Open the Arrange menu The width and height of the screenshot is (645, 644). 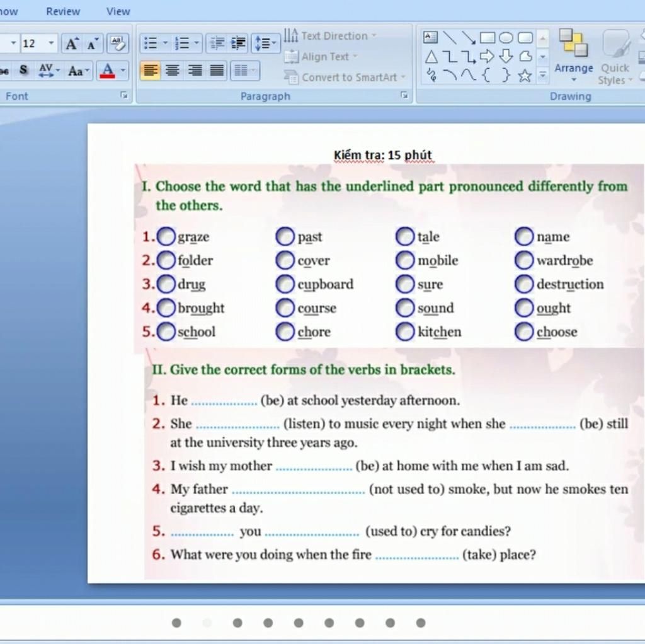tap(573, 55)
